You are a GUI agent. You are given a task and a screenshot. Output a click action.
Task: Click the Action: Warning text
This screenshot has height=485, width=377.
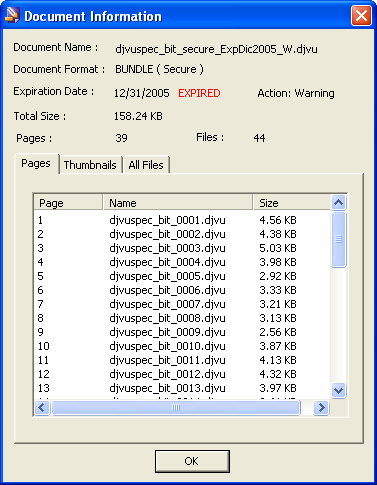(296, 93)
